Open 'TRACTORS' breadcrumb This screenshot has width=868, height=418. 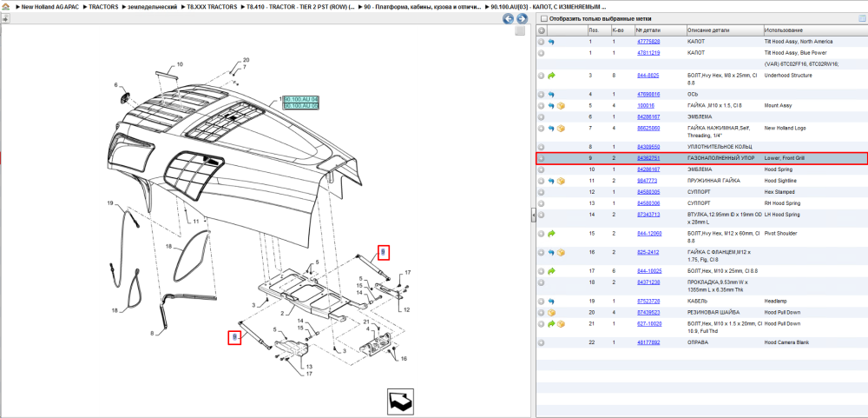103,7
